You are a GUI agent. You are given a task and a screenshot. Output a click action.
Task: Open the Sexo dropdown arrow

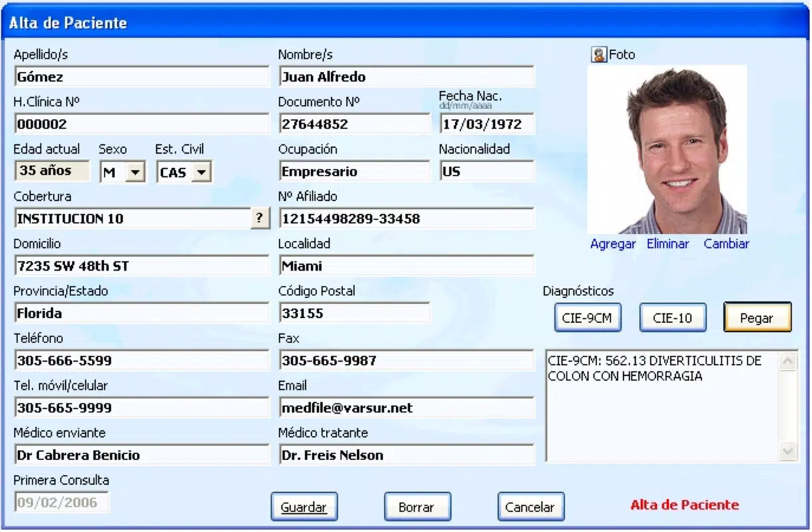[135, 173]
